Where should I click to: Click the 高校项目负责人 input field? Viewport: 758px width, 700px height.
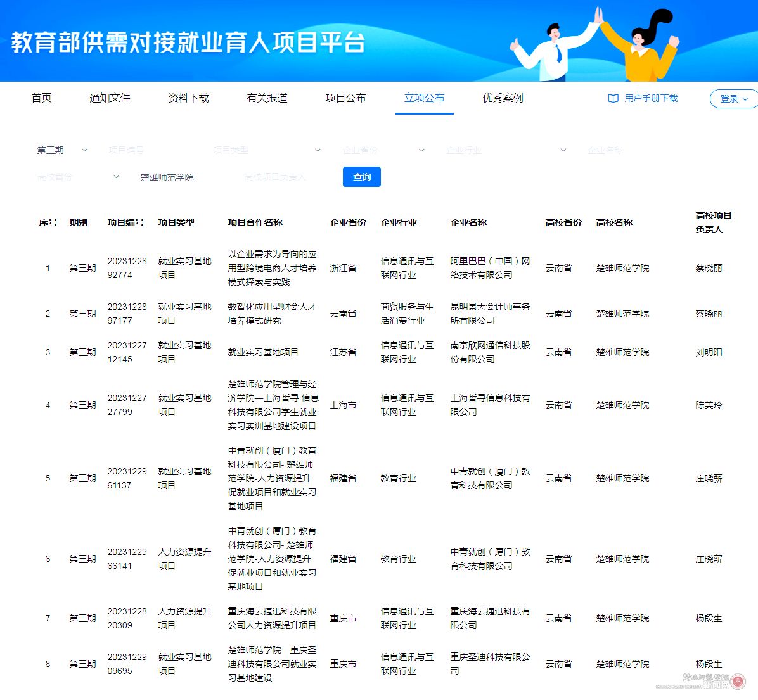click(285, 177)
